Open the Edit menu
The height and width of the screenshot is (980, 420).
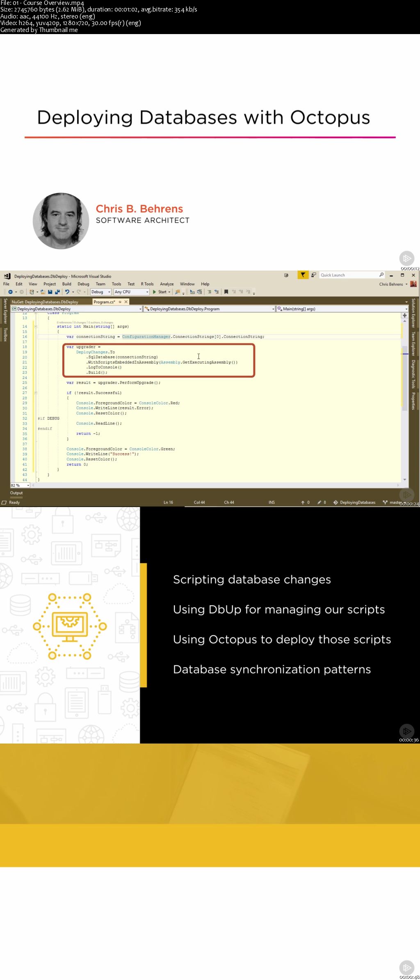pos(19,284)
